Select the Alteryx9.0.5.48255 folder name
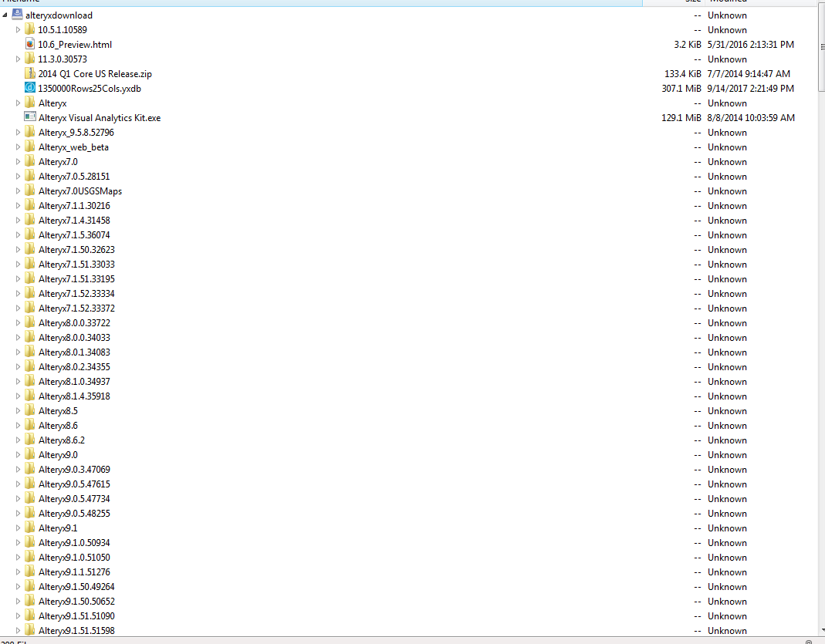This screenshot has height=644, width=825. tap(74, 514)
